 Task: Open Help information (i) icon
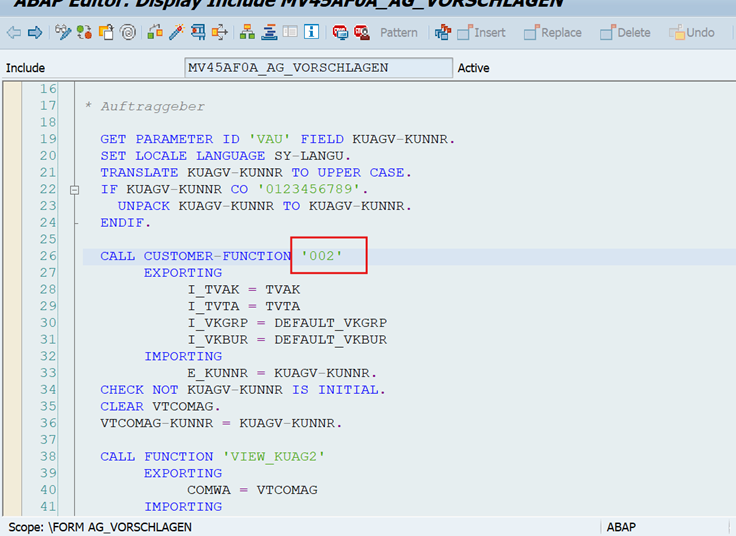(312, 32)
